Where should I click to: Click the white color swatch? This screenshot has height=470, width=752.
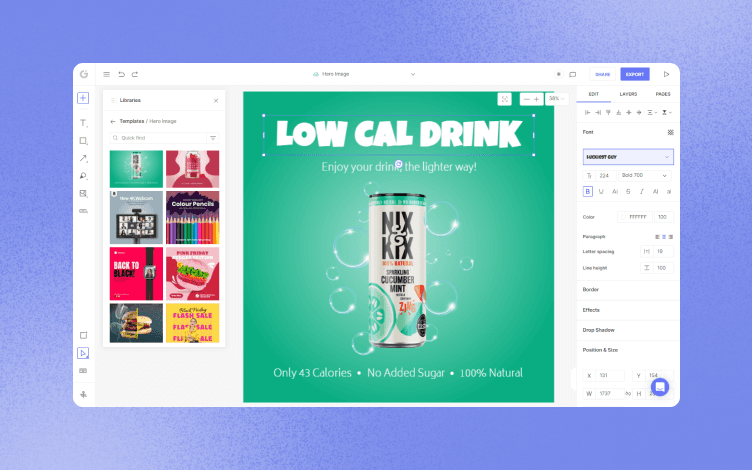tap(623, 217)
